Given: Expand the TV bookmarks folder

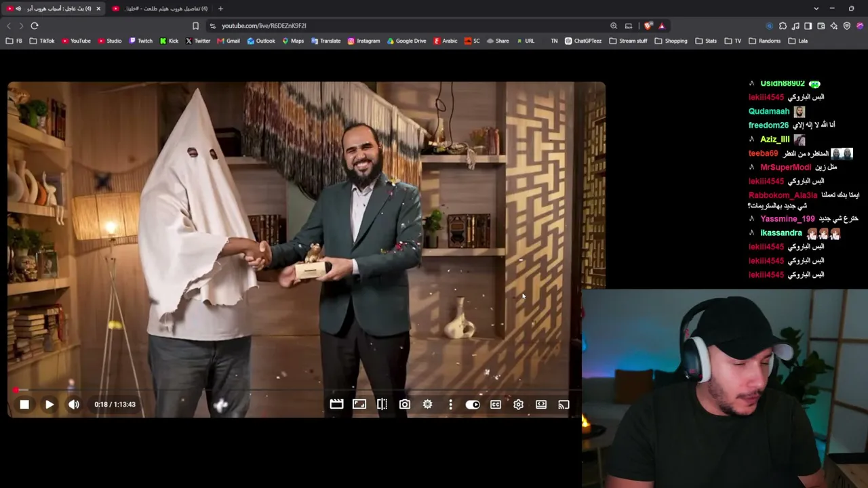Looking at the screenshot, I should point(733,41).
